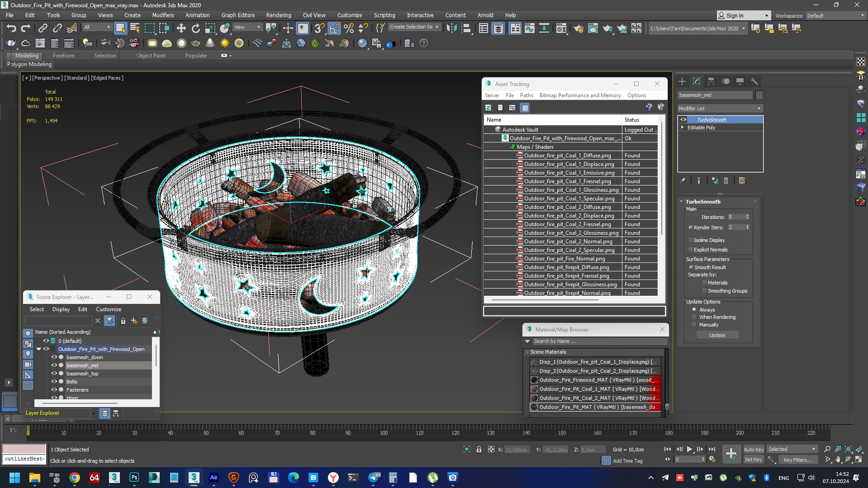Click table view icon in Asset Tracking
This screenshot has width=868, height=488.
click(x=525, y=108)
